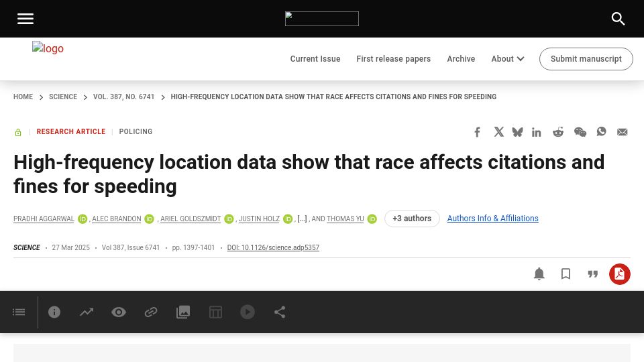Go to SCIENCE breadcrumb

click(x=63, y=97)
